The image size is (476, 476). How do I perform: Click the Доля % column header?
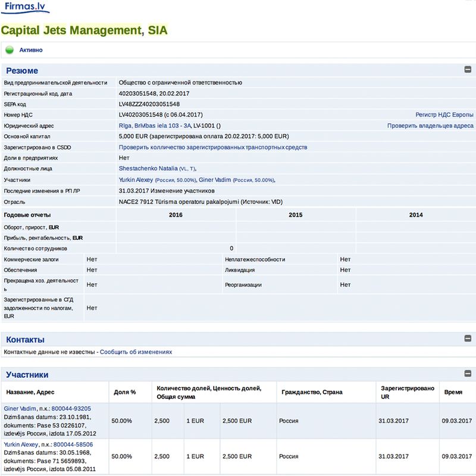(125, 392)
